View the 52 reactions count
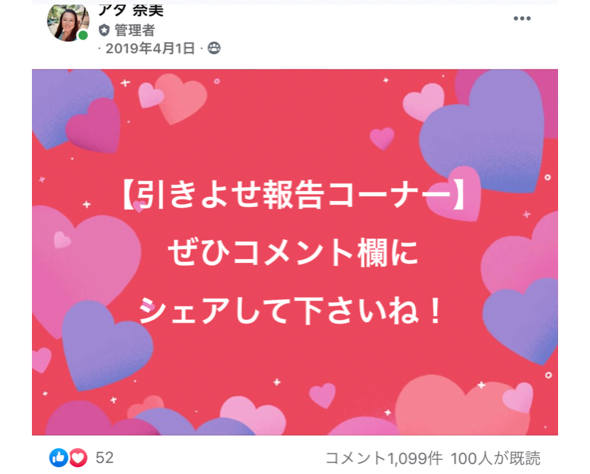The height and width of the screenshot is (474, 590). [x=104, y=458]
